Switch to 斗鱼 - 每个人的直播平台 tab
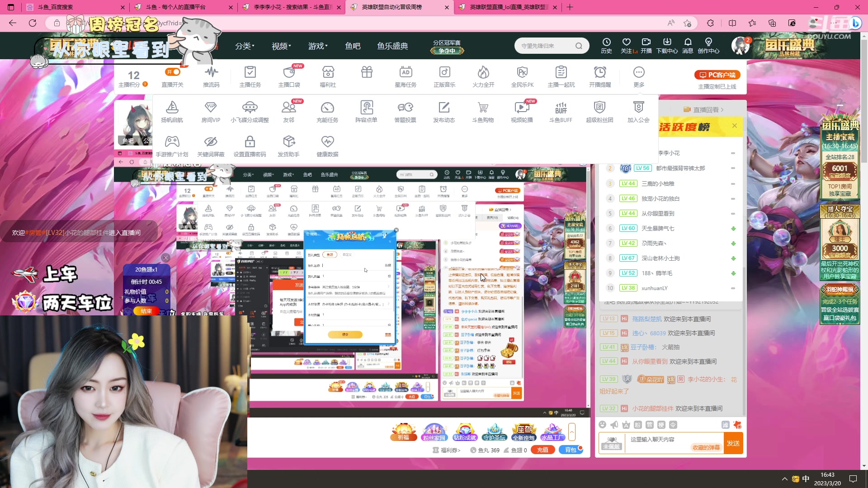The image size is (868, 488). click(183, 7)
